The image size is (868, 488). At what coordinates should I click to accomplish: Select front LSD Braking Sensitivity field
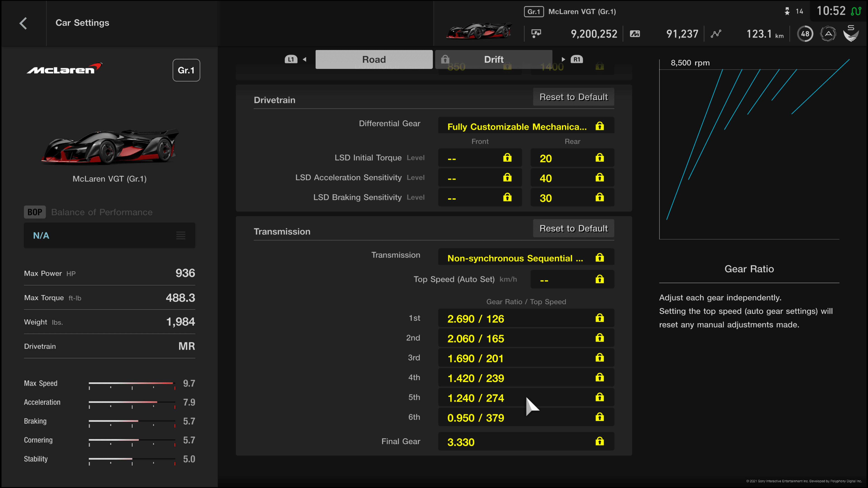pos(480,197)
